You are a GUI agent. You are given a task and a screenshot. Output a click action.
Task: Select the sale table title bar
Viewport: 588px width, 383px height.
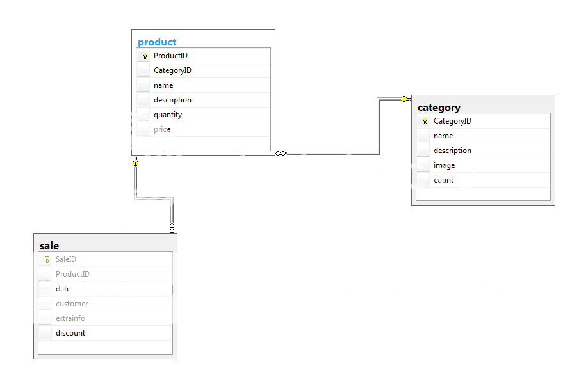[49, 245]
